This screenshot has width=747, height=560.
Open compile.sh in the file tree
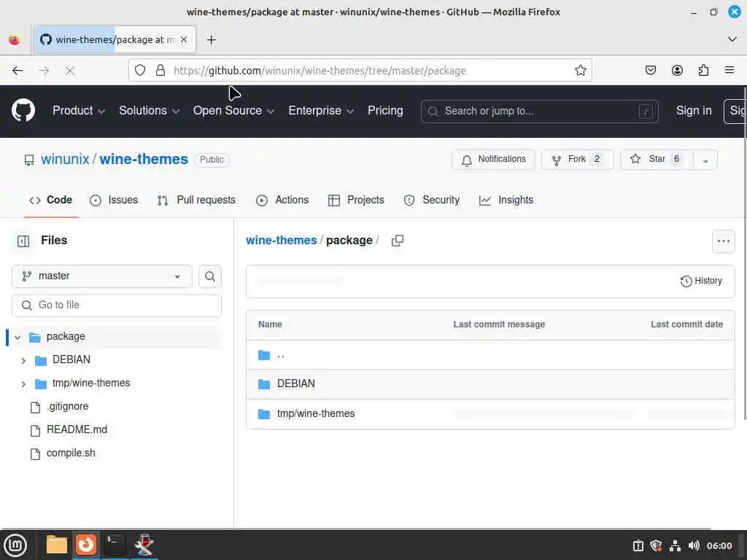[71, 454]
